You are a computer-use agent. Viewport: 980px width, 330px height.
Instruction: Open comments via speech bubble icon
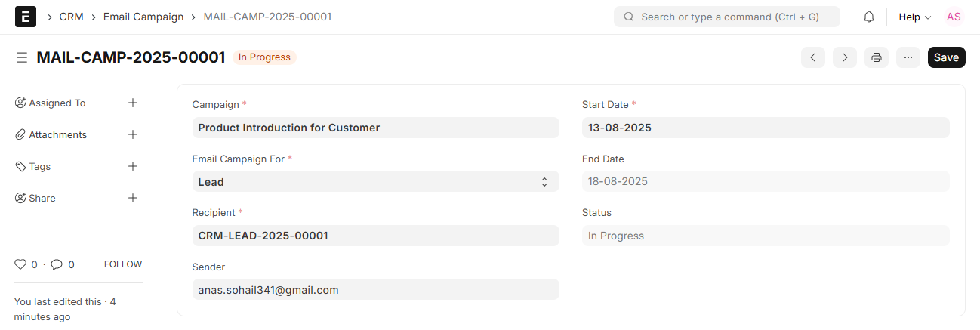click(57, 264)
